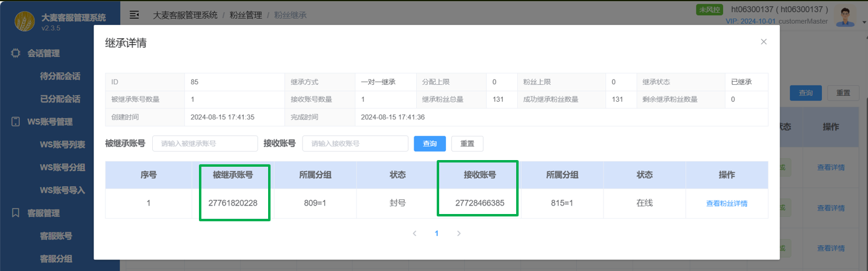The height and width of the screenshot is (271, 868).
Task: Click the 未风控 status badge
Action: pos(710,10)
